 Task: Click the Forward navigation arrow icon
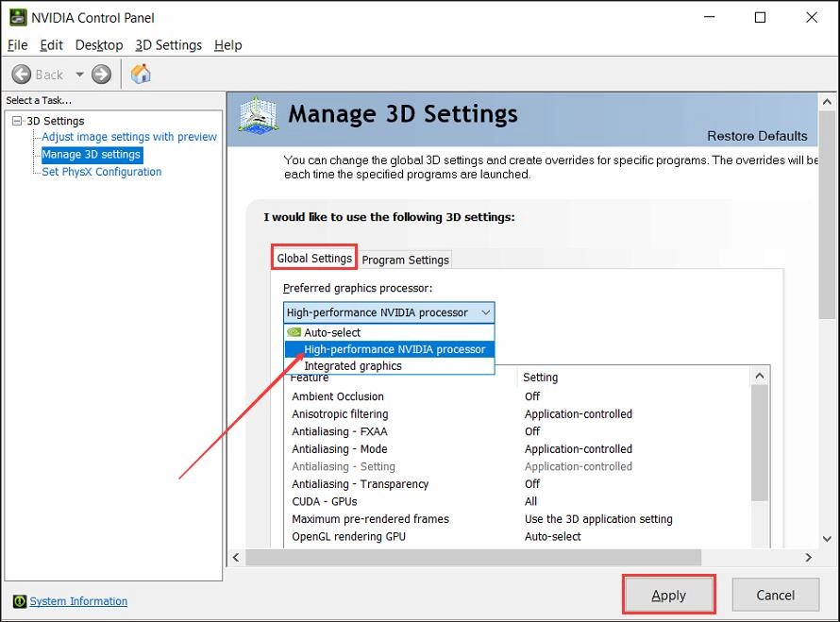[101, 74]
